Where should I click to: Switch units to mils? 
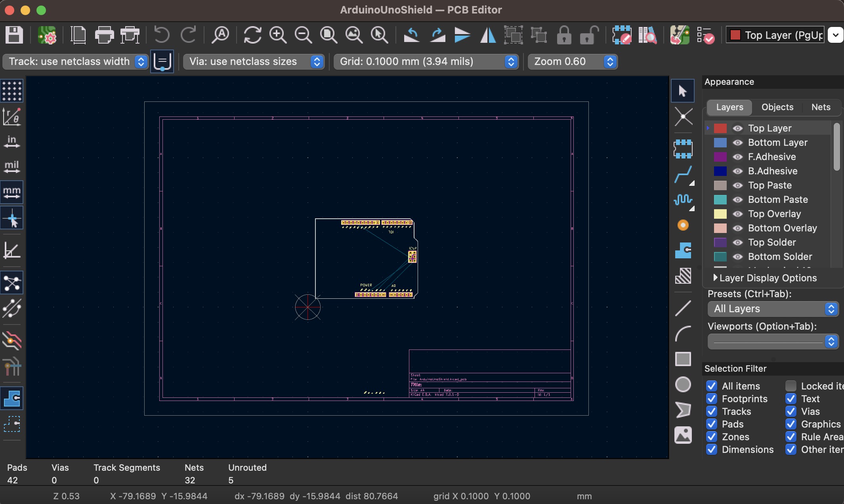(x=12, y=167)
